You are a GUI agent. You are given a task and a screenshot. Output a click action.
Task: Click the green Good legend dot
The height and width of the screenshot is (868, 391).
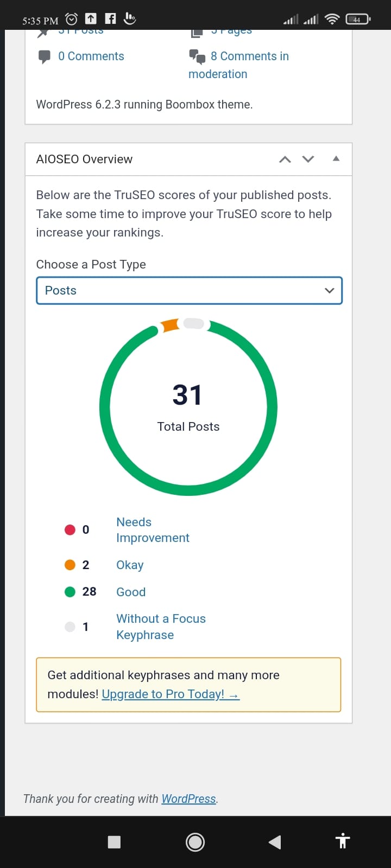coord(70,592)
